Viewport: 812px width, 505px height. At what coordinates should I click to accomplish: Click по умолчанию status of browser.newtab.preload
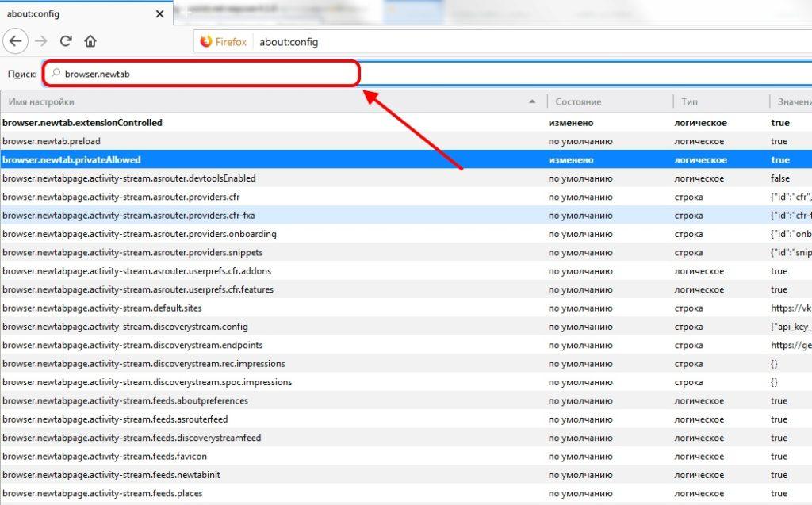[x=580, y=141]
